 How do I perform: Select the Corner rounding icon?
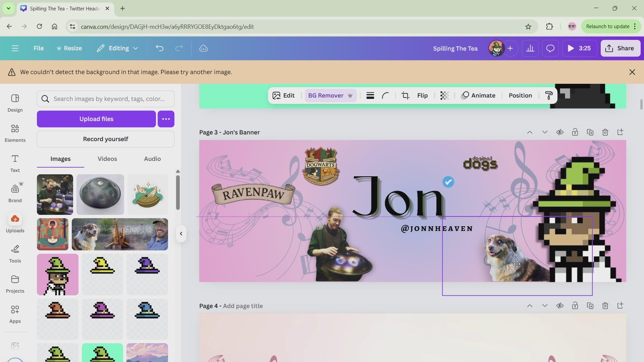(385, 96)
